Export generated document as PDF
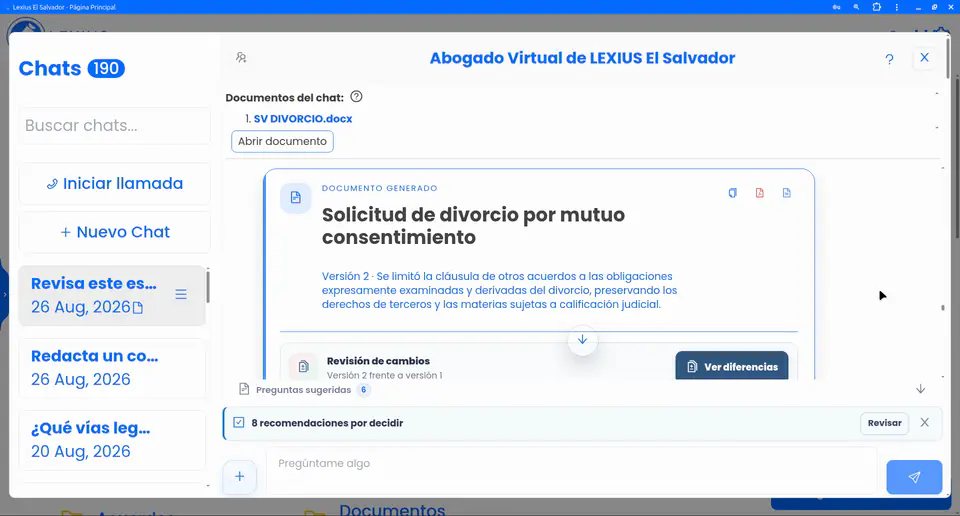960x516 pixels. click(759, 193)
